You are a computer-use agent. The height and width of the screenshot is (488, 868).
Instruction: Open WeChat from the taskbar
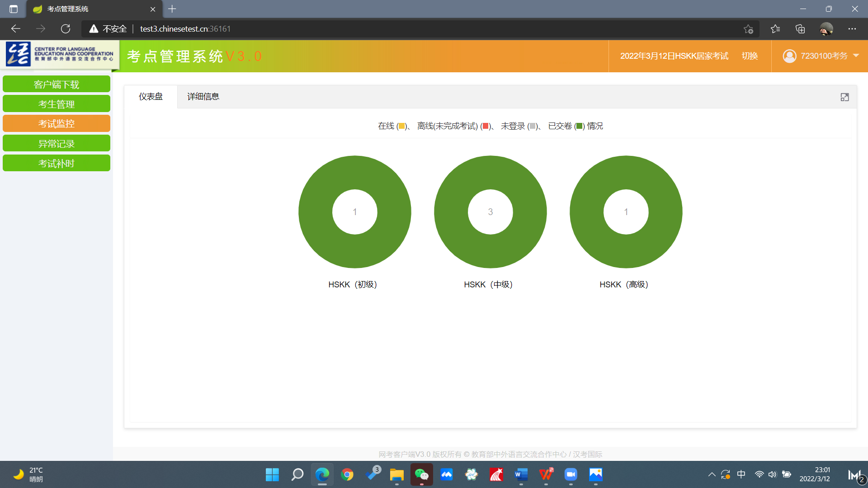coord(421,474)
